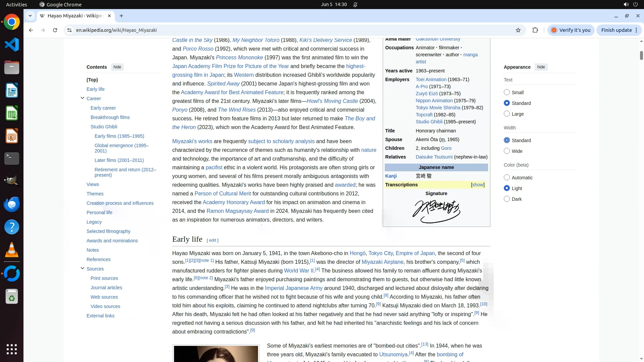
Task: Set text size to Large
Action: (x=507, y=114)
